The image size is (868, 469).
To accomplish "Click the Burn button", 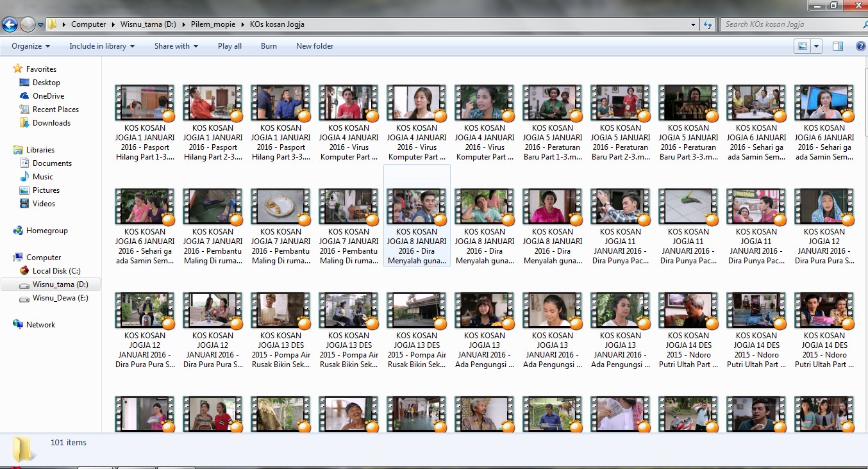I will coord(269,46).
